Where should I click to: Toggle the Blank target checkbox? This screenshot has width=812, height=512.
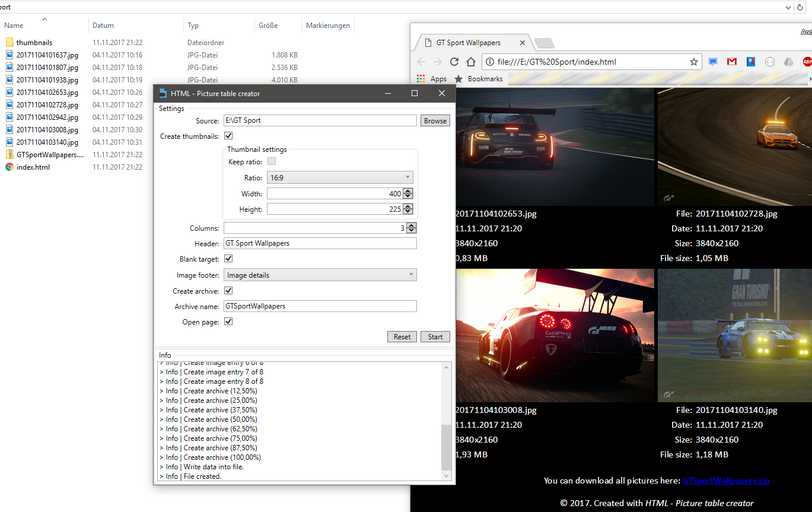pos(228,259)
